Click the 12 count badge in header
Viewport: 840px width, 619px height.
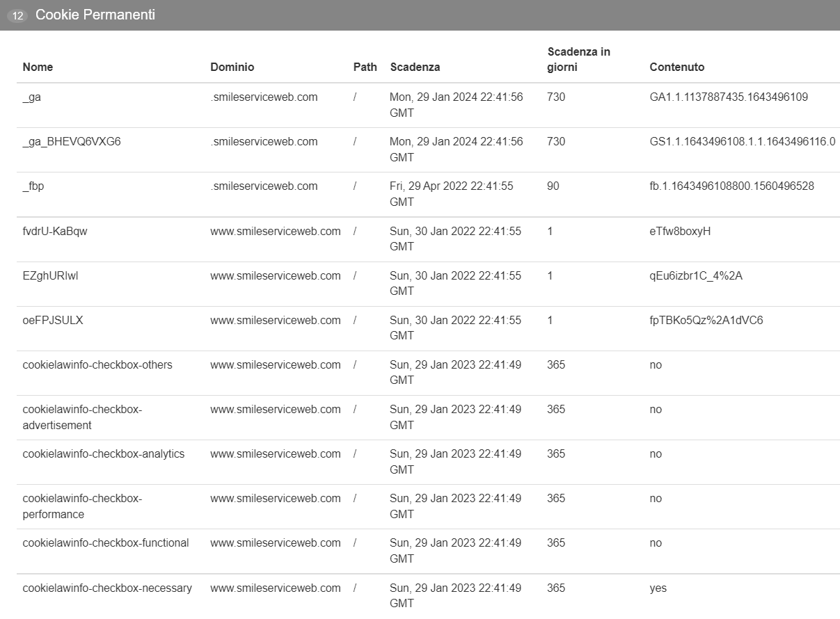pyautogui.click(x=17, y=15)
